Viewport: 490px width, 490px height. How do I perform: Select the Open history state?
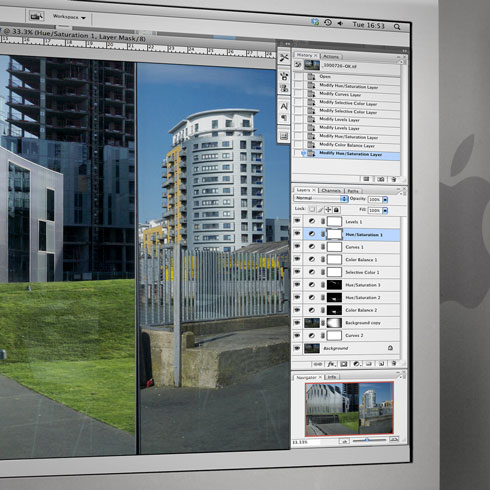[347, 77]
